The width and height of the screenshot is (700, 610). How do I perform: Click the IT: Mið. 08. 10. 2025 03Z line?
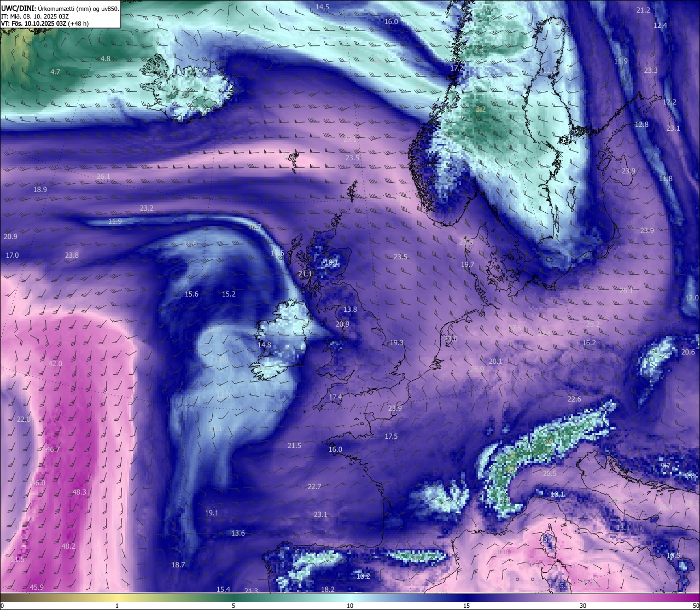pos(35,16)
